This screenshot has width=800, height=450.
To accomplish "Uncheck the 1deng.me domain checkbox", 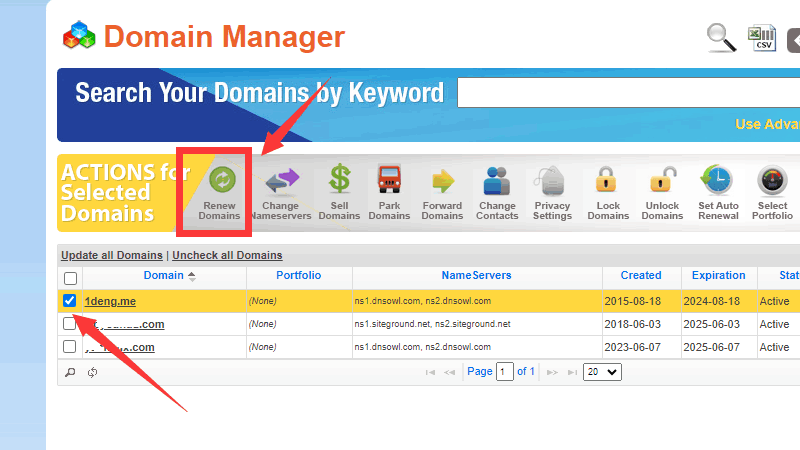I will [69, 301].
